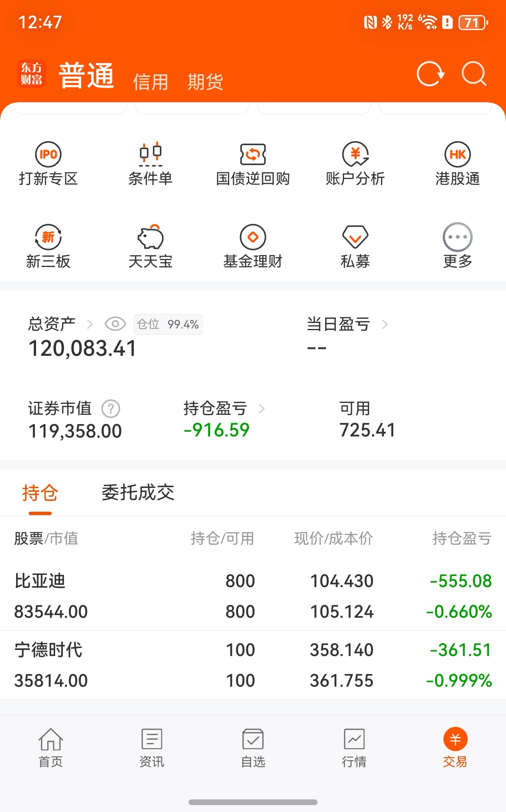Open the 新三板 icon

(48, 237)
